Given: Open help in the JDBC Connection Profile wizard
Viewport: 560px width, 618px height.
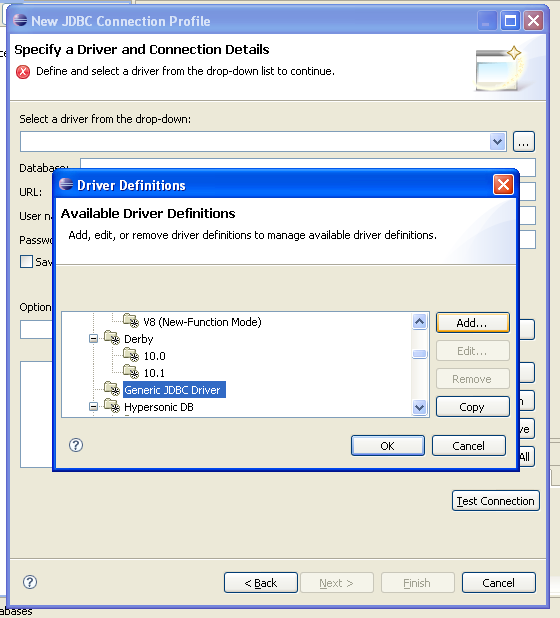Looking at the screenshot, I should 30,582.
